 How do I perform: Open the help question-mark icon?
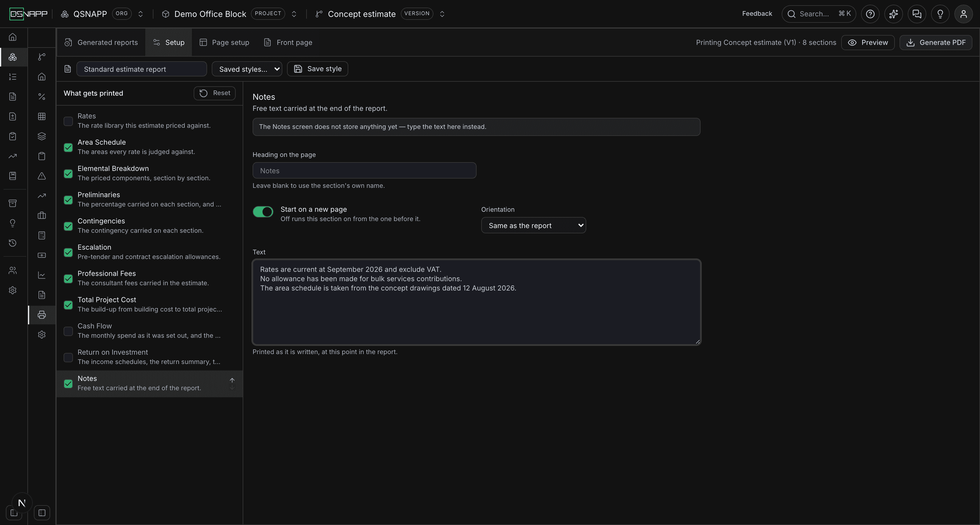click(x=870, y=14)
